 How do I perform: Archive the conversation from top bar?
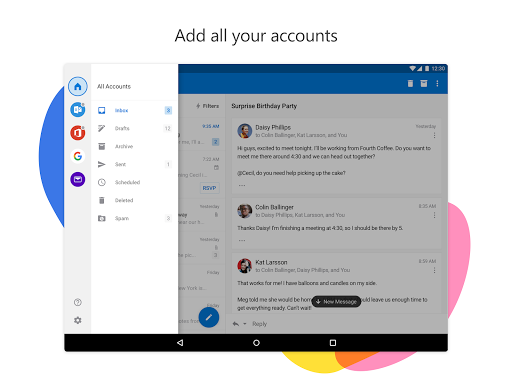point(424,83)
